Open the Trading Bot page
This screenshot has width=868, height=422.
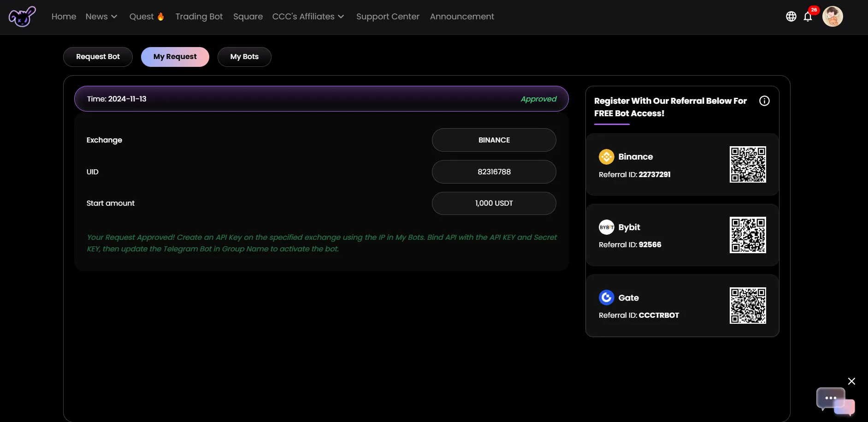click(x=199, y=17)
